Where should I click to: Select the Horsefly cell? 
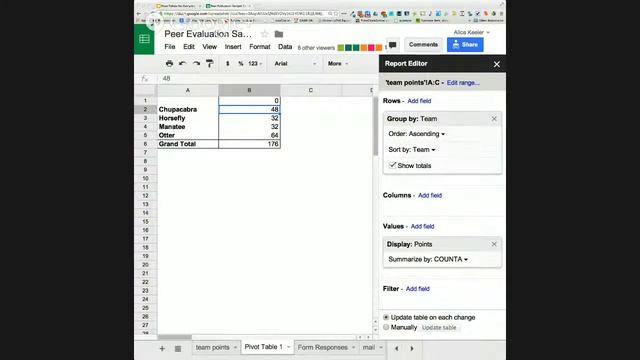pyautogui.click(x=188, y=118)
